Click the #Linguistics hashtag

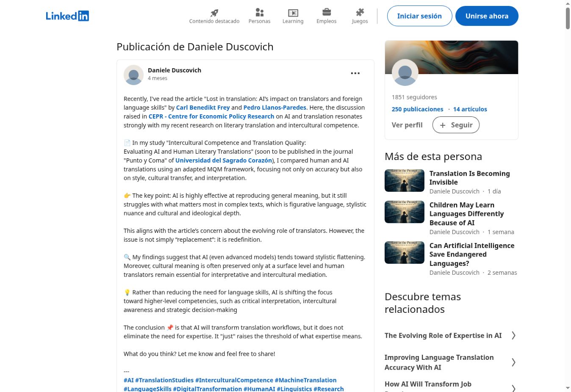pos(294,389)
